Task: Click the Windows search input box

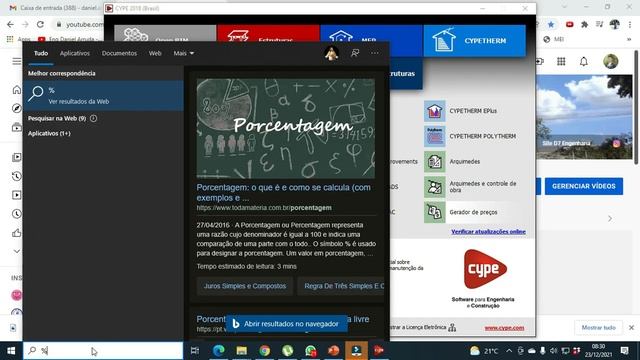Action: 103,351
